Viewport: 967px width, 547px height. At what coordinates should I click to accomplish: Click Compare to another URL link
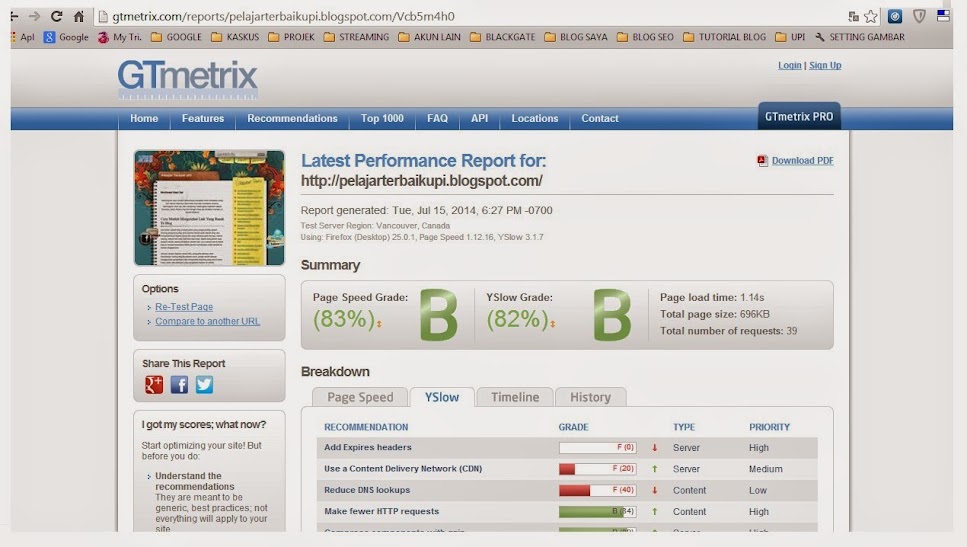pyautogui.click(x=207, y=321)
